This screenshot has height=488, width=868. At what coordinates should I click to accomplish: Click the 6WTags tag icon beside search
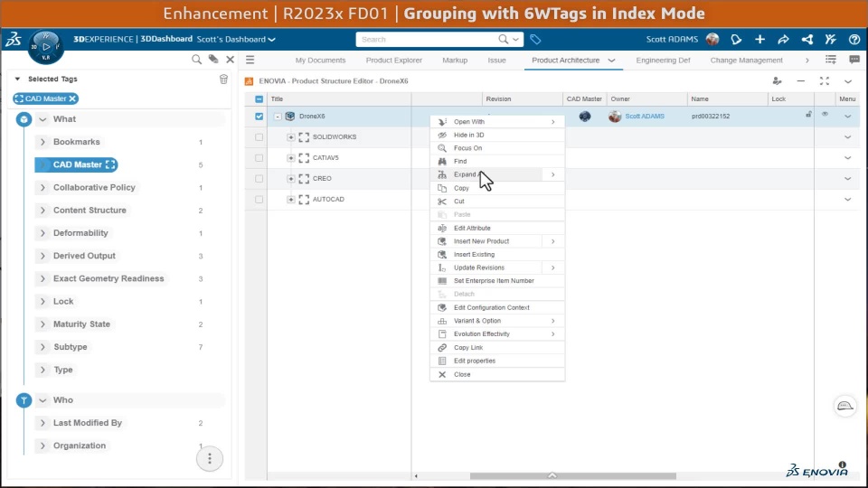pos(535,39)
